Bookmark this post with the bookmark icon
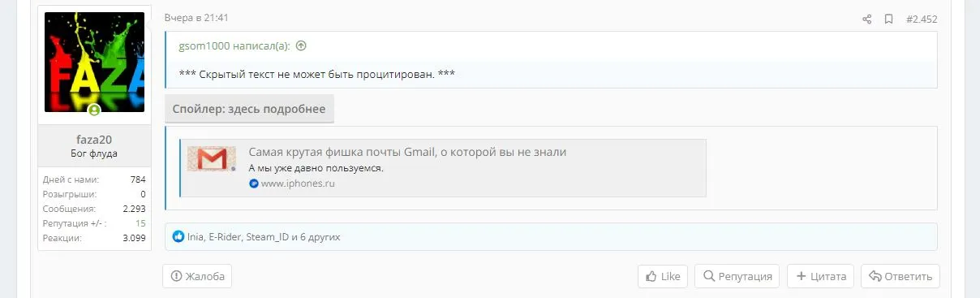The width and height of the screenshot is (980, 298). [x=888, y=19]
